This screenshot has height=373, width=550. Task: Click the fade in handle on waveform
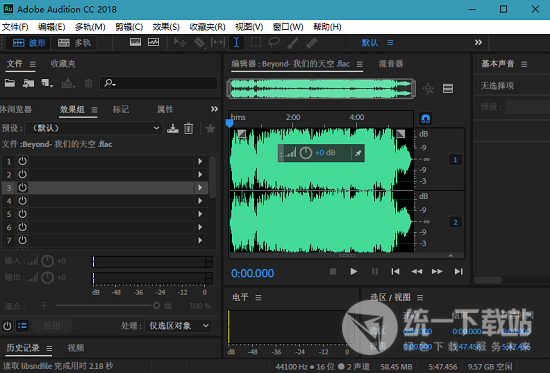tap(241, 134)
